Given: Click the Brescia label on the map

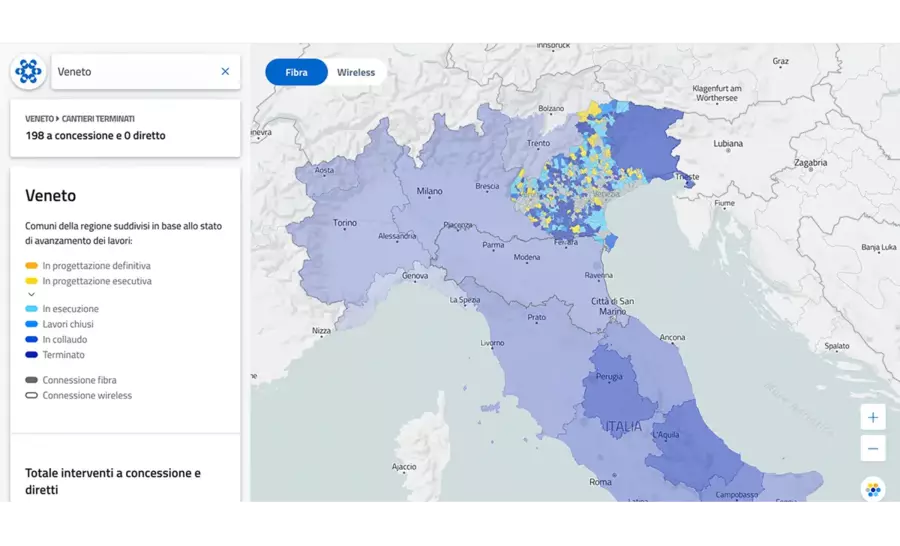Looking at the screenshot, I should 487,186.
